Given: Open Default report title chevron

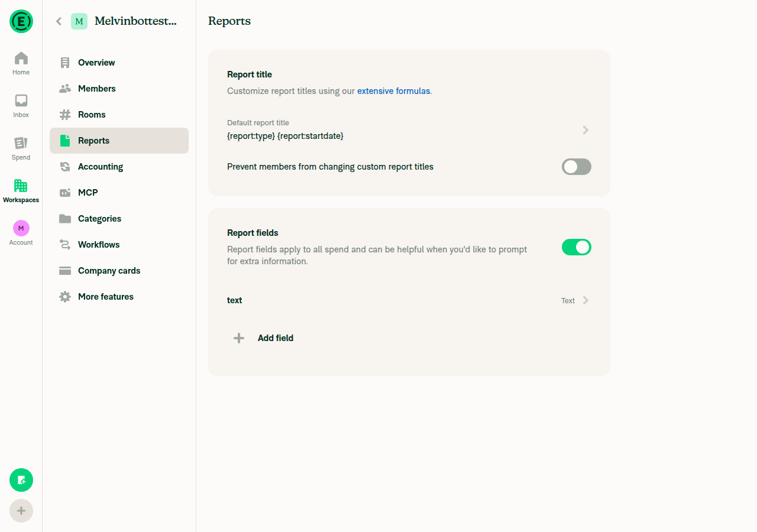Looking at the screenshot, I should (x=585, y=130).
